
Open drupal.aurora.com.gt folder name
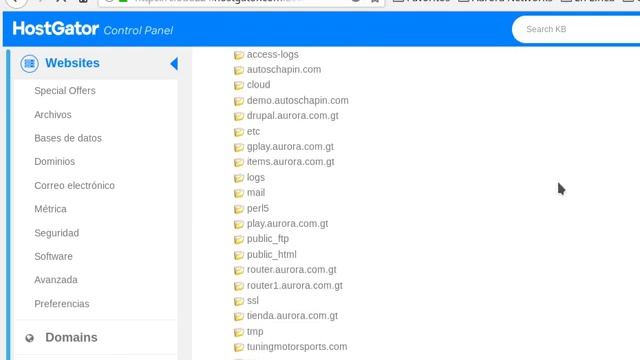(x=293, y=116)
